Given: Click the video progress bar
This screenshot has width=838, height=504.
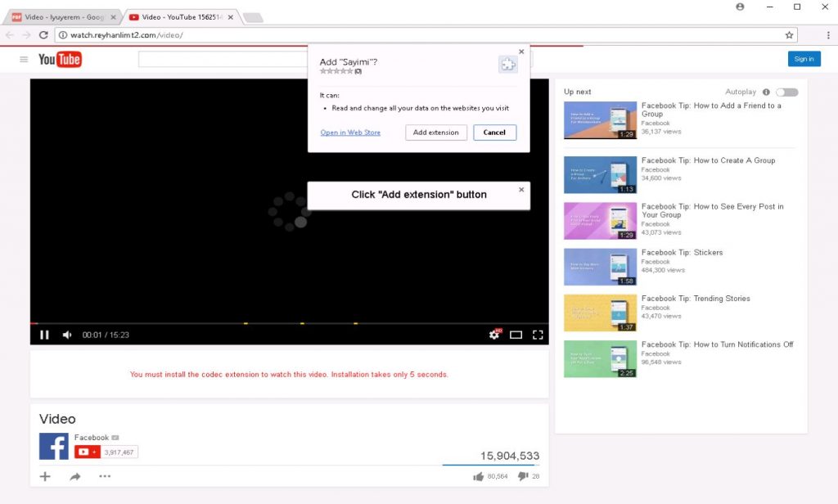Looking at the screenshot, I should (x=289, y=323).
